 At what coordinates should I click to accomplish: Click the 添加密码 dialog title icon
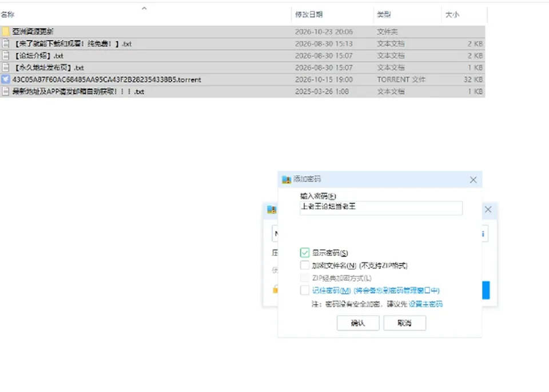coord(287,179)
